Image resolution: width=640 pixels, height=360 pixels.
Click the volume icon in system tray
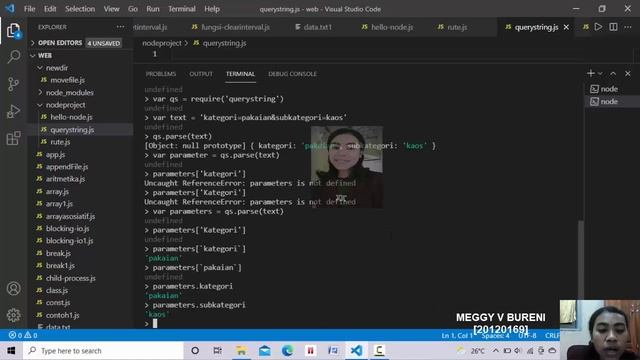518,351
